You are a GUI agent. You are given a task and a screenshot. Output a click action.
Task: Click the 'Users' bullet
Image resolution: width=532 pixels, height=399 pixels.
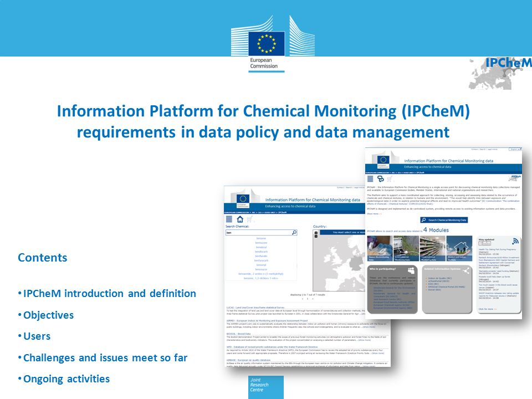click(x=37, y=336)
